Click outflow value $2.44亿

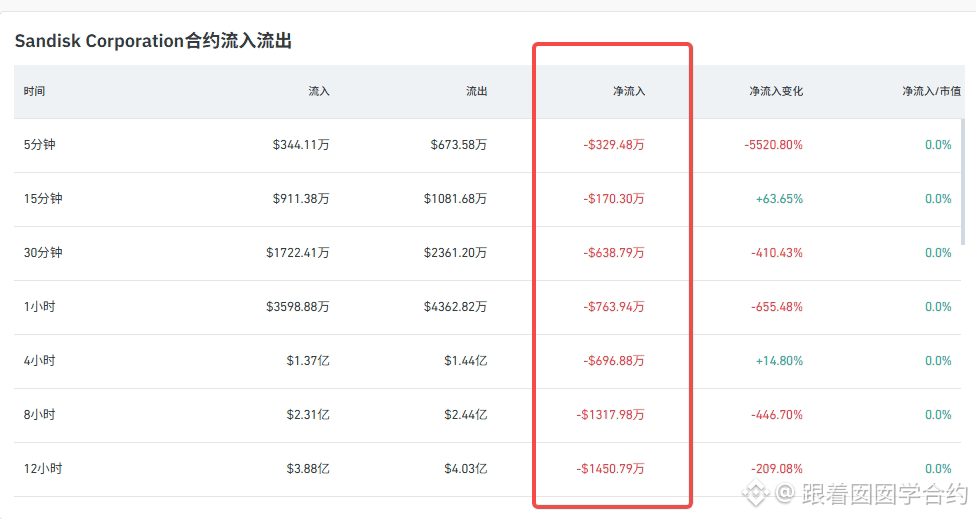(x=466, y=414)
